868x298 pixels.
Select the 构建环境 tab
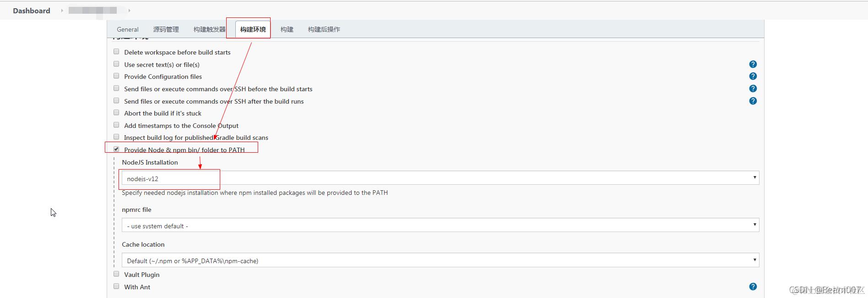(253, 29)
